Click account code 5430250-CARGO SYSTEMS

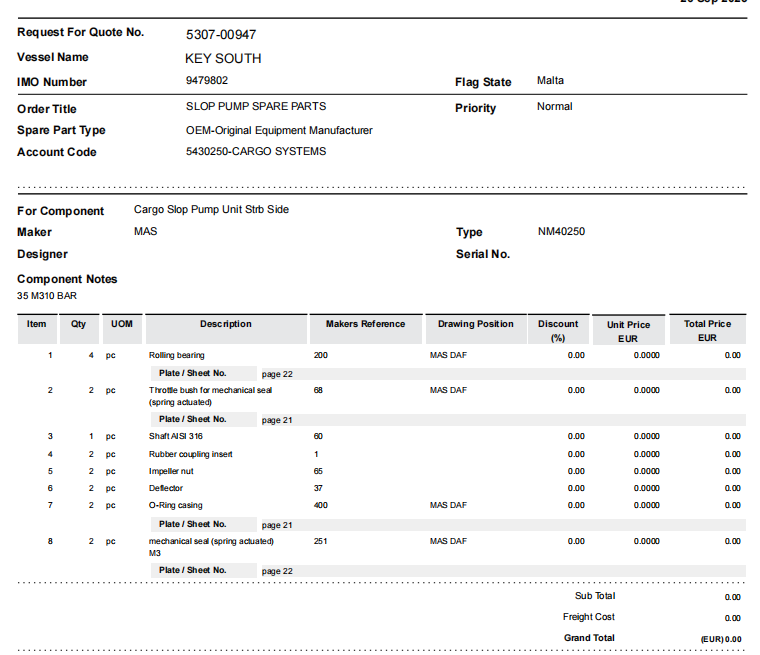[x=256, y=151]
